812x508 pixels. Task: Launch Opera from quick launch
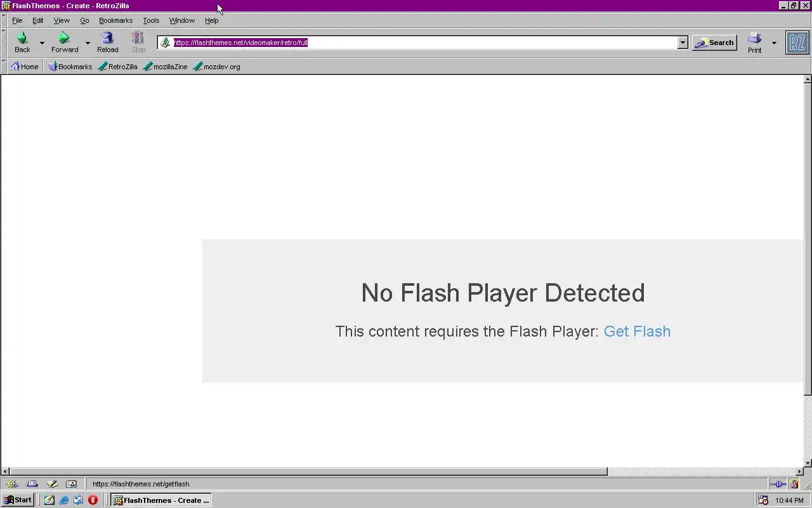pyautogui.click(x=93, y=500)
